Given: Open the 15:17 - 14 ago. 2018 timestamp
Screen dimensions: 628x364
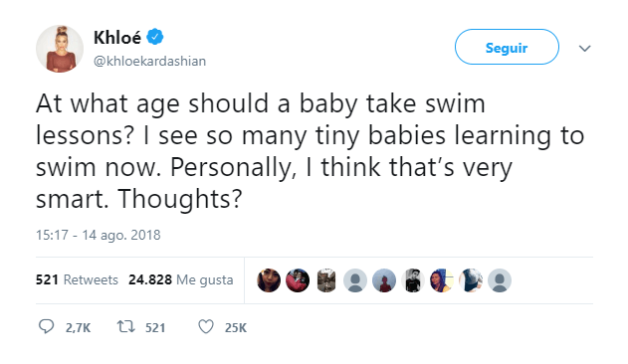Looking at the screenshot, I should coord(99,235).
